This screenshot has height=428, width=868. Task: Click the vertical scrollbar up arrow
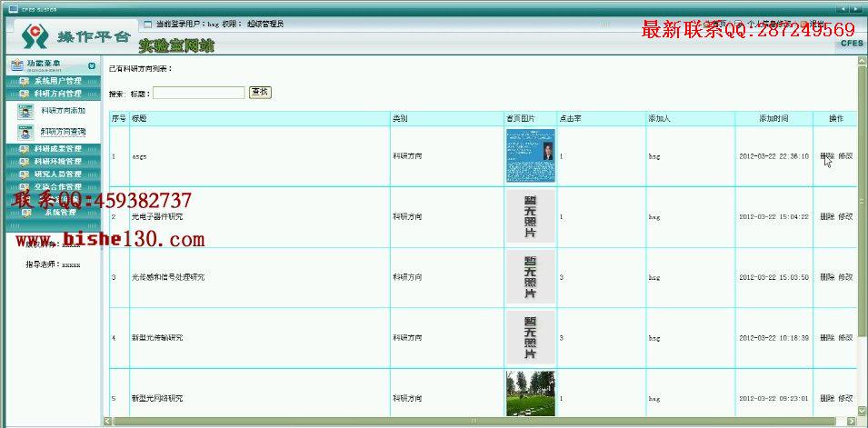[863, 59]
